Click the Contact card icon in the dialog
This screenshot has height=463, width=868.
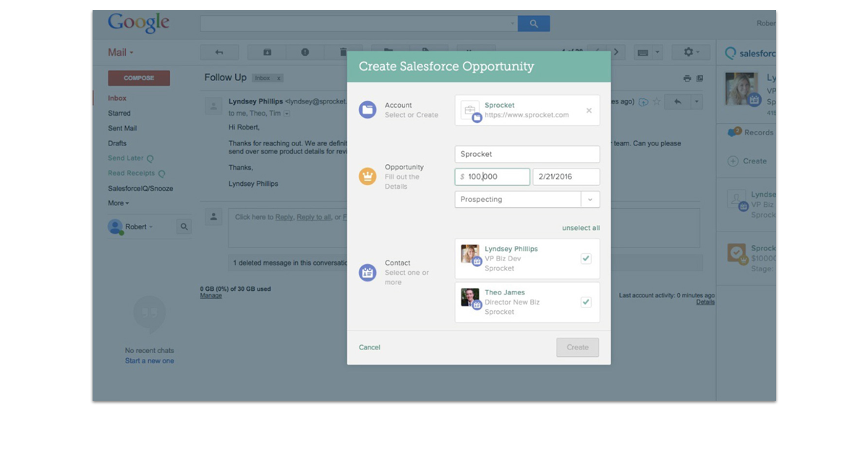click(x=367, y=273)
